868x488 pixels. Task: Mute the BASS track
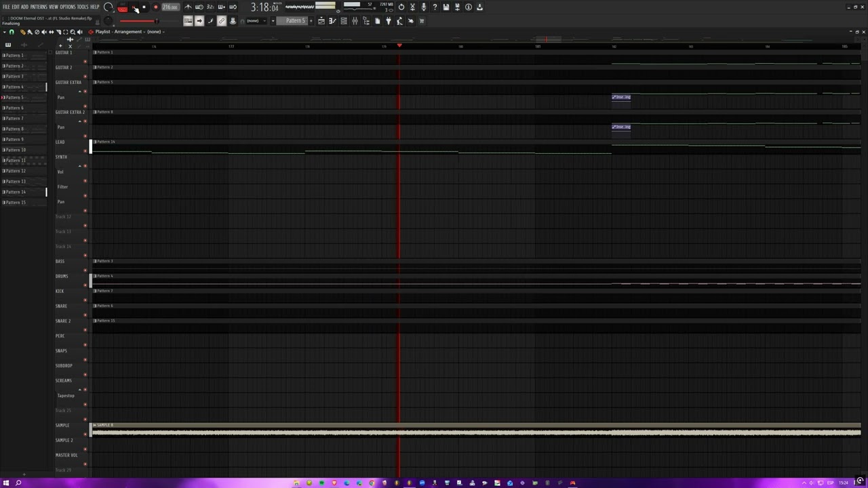pyautogui.click(x=85, y=270)
